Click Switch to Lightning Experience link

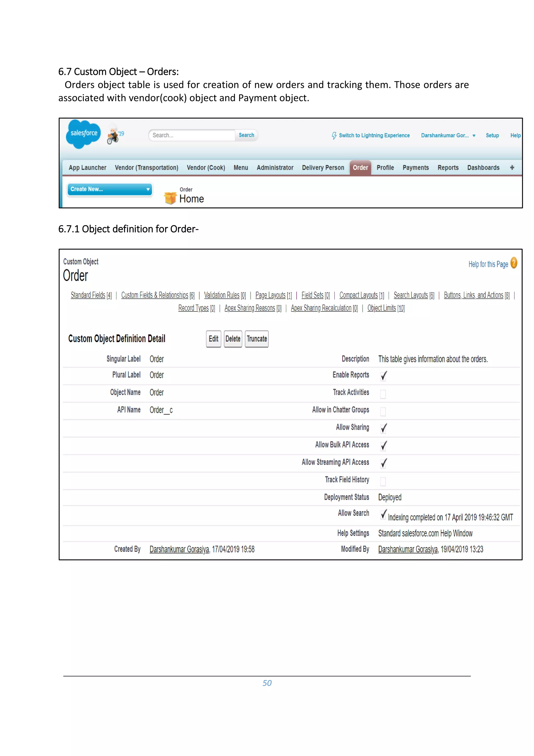coord(374,135)
